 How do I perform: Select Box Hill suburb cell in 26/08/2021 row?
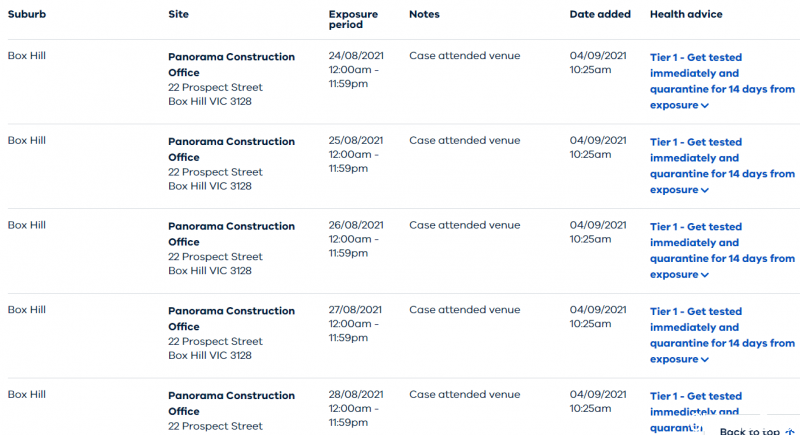pos(27,225)
